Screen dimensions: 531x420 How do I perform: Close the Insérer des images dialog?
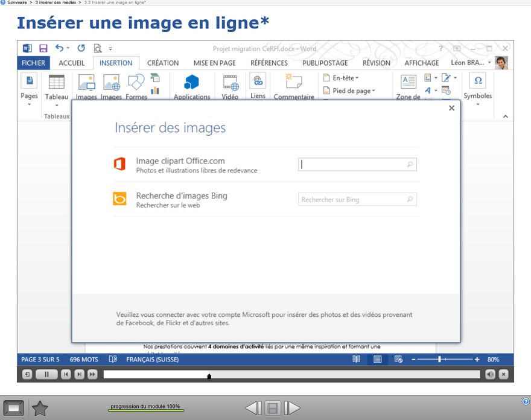451,109
